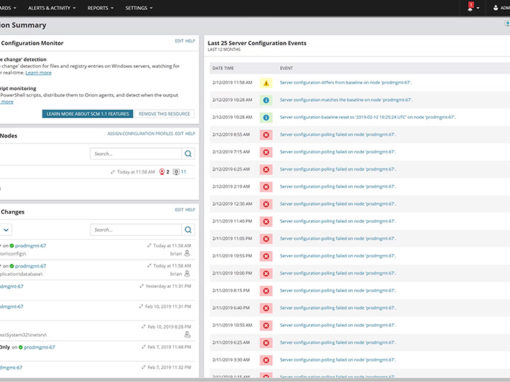Click the user icon on the Feb 10 8:28 PM change
Image resolution: width=510 pixels, height=382 pixels.
187,334
